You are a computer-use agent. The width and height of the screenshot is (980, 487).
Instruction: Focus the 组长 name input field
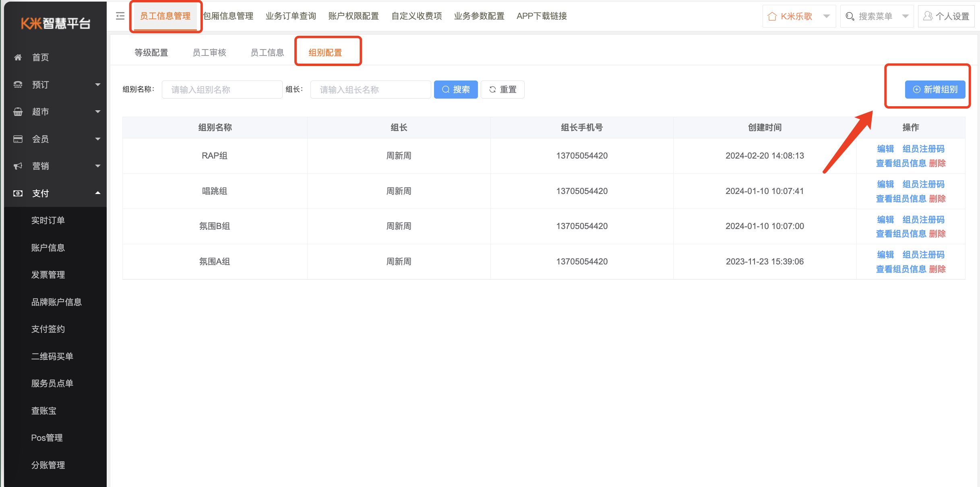point(371,89)
